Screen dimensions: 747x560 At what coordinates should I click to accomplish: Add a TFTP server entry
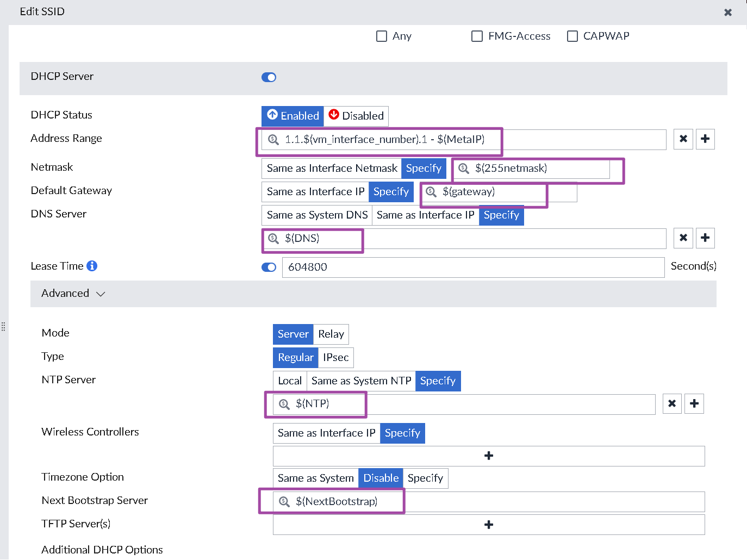click(x=488, y=524)
